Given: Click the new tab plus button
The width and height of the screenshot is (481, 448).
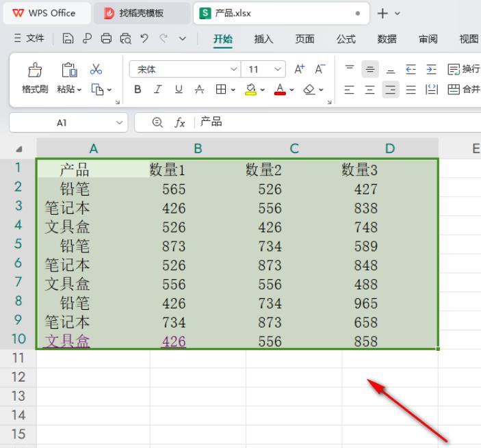Looking at the screenshot, I should [382, 14].
